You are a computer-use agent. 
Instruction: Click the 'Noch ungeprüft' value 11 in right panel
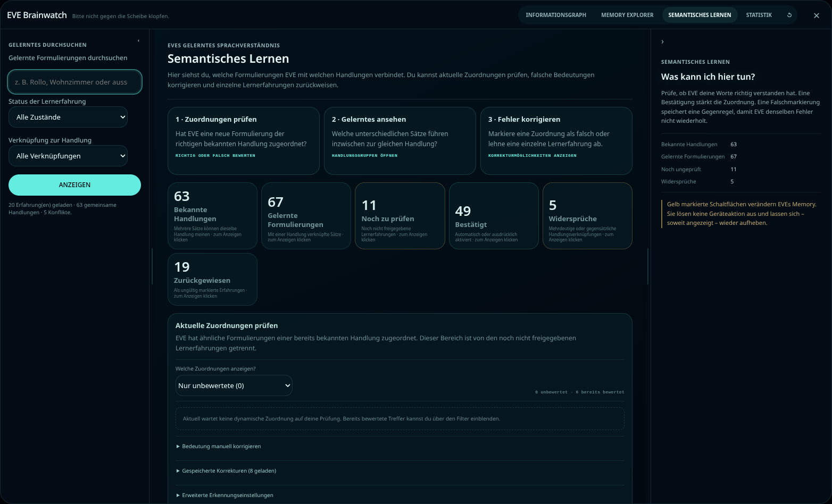[734, 170]
